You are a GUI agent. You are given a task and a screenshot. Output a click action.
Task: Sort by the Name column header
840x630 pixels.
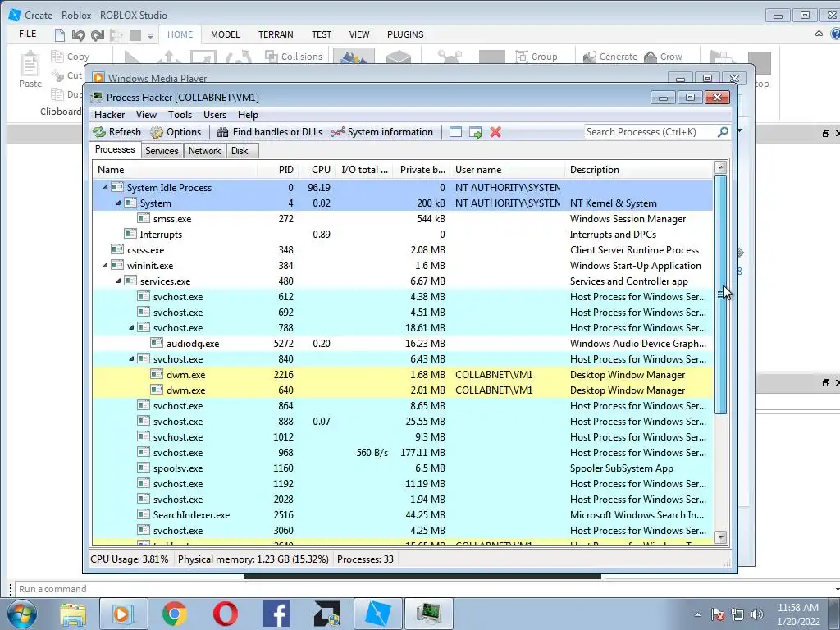pyautogui.click(x=174, y=170)
